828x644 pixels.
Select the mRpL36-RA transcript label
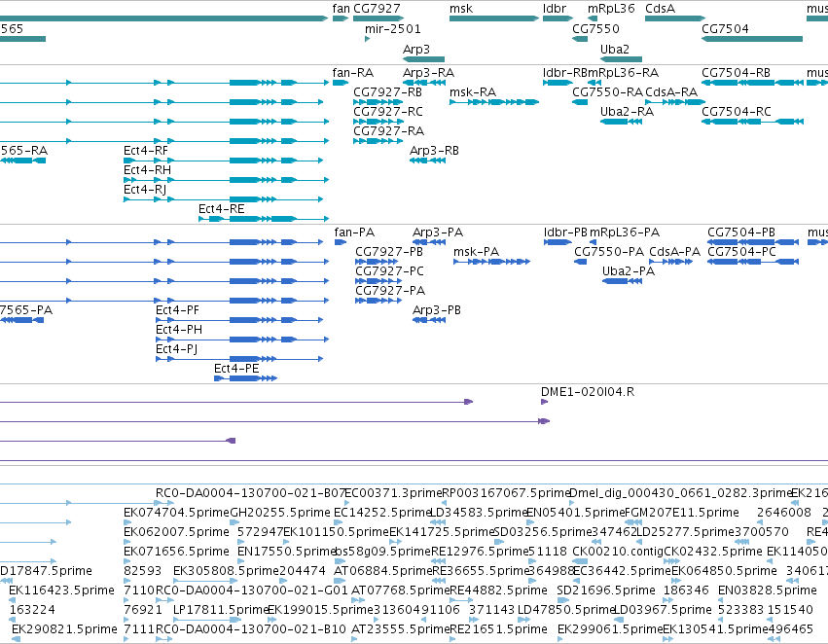tap(623, 72)
